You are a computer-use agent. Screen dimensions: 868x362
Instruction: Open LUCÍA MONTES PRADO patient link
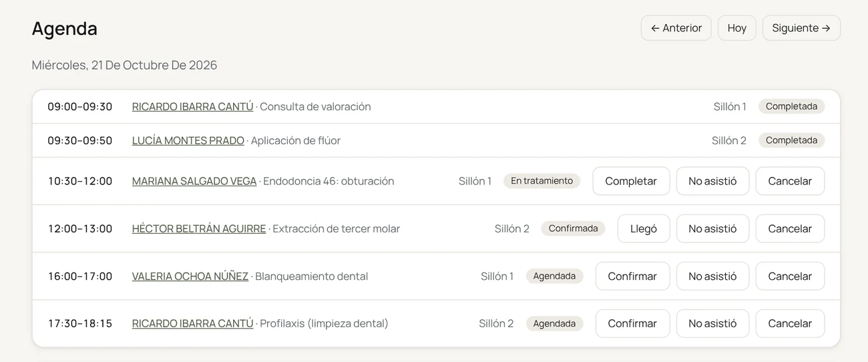[188, 140]
